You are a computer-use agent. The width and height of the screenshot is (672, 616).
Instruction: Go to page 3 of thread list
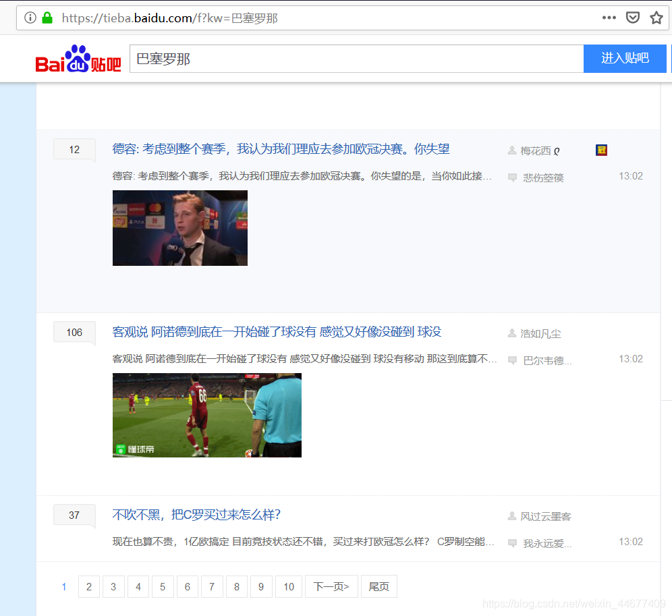[x=113, y=586]
